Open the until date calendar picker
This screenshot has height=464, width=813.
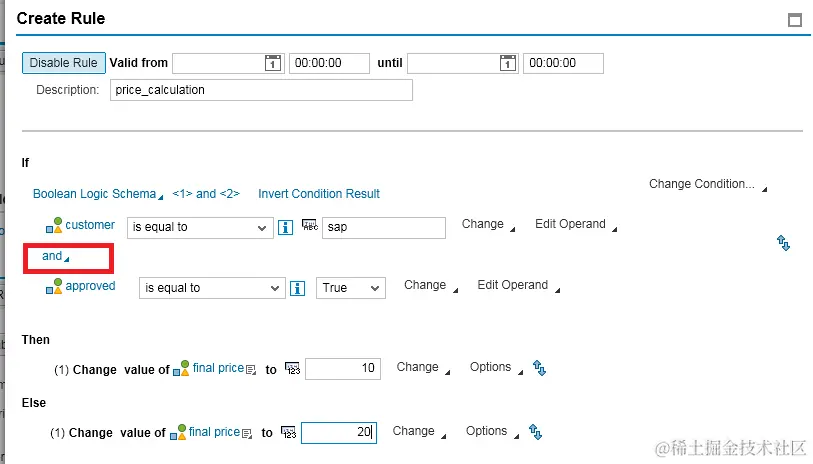(x=508, y=63)
